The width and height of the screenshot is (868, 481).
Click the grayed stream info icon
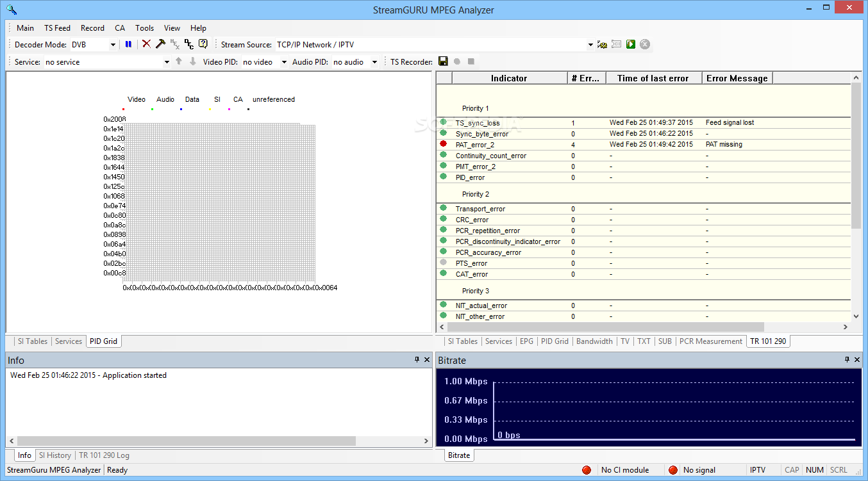tap(617, 44)
